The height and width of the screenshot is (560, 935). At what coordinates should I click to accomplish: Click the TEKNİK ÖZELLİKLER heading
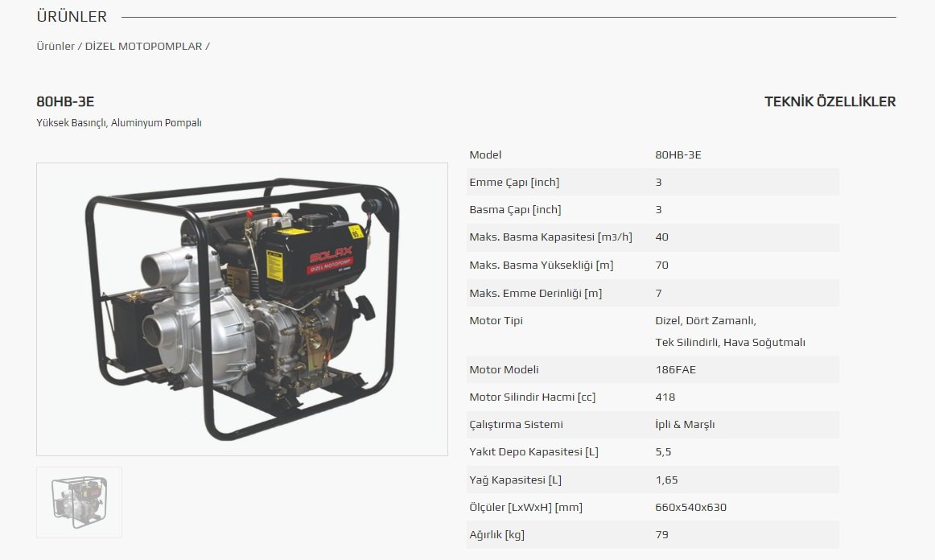[830, 101]
